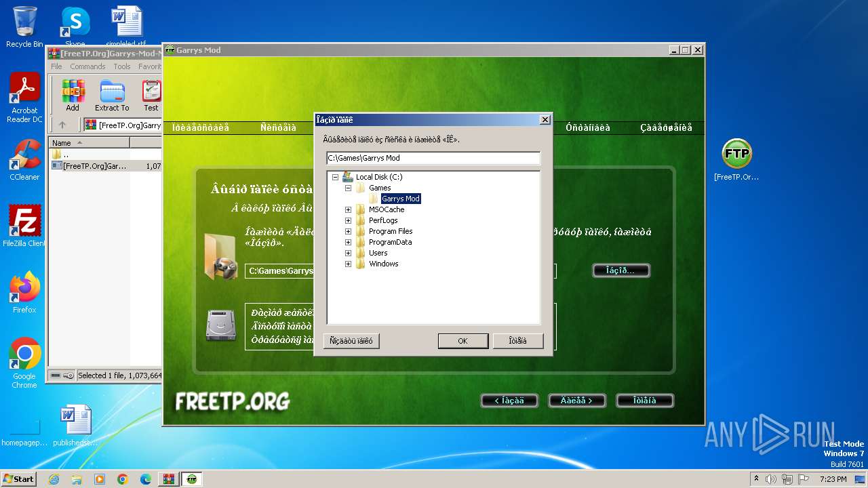This screenshot has width=868, height=488.
Task: Open Acrobat Reader DC desktop shortcut
Action: tap(24, 98)
